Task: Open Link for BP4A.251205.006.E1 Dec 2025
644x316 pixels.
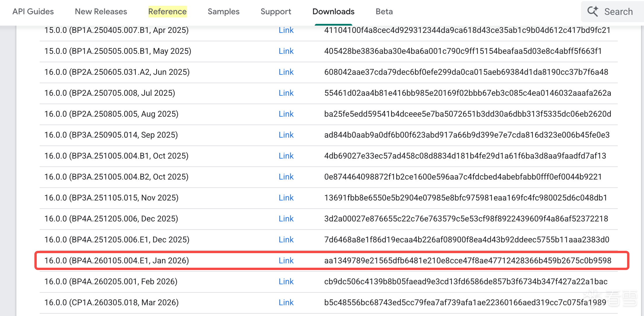Action: [286, 240]
